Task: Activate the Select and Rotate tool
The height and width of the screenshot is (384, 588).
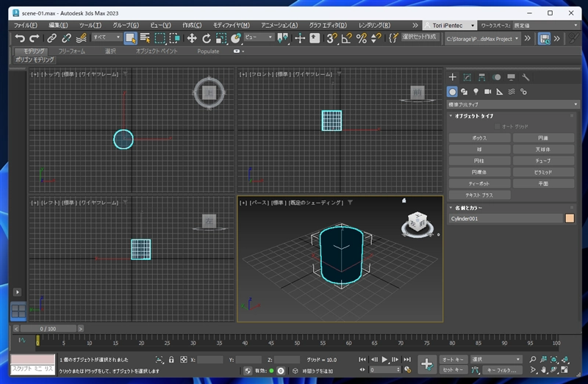Action: point(207,38)
